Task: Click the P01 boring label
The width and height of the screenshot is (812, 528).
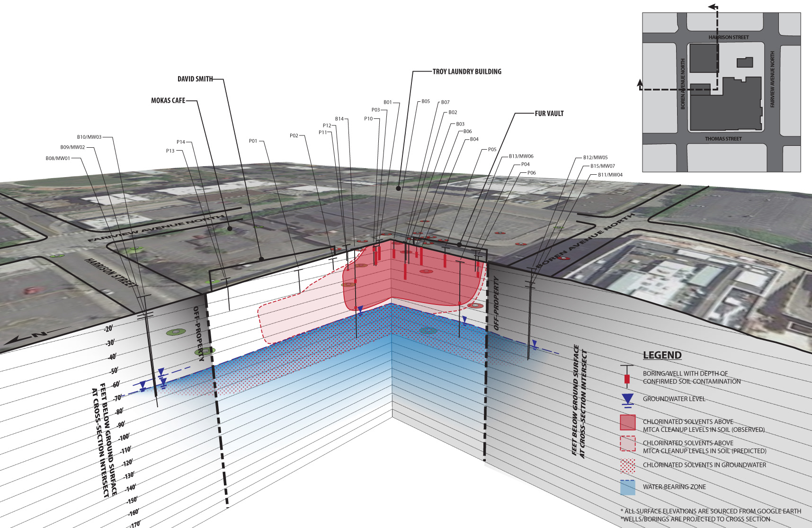Action: click(253, 141)
